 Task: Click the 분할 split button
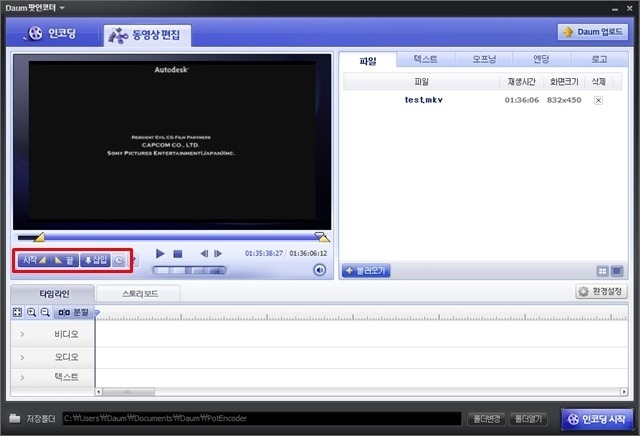click(x=73, y=312)
